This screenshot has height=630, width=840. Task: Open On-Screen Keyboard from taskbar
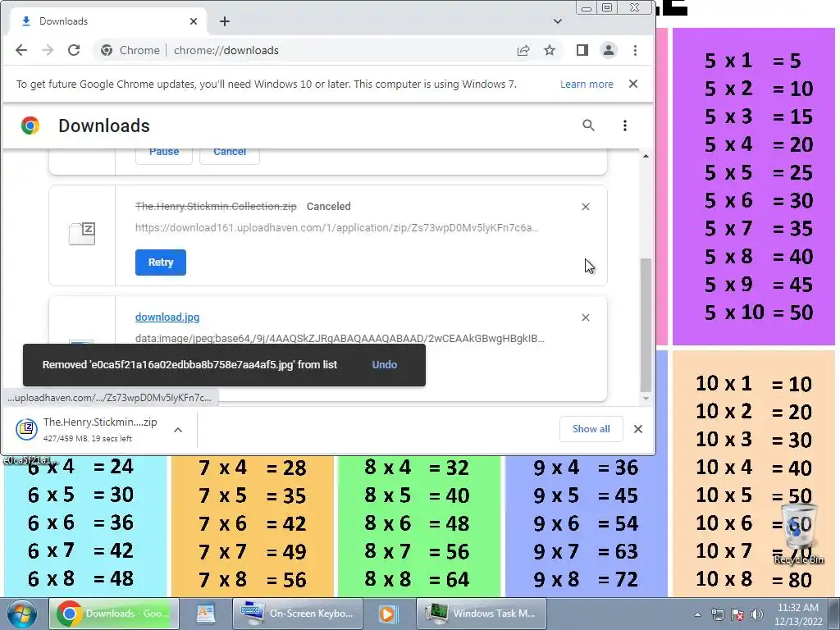coord(297,614)
